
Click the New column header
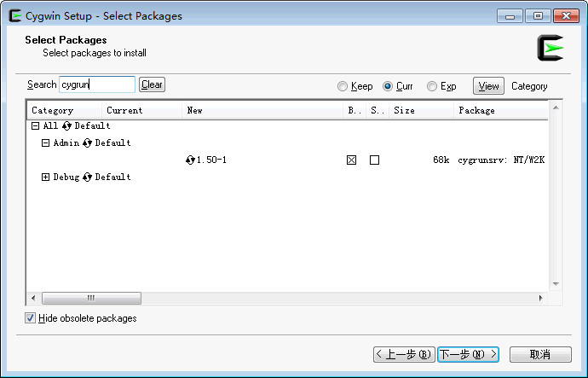(x=262, y=110)
